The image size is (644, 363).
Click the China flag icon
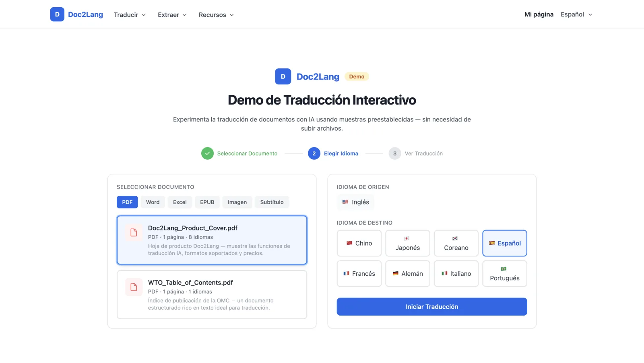point(349,243)
